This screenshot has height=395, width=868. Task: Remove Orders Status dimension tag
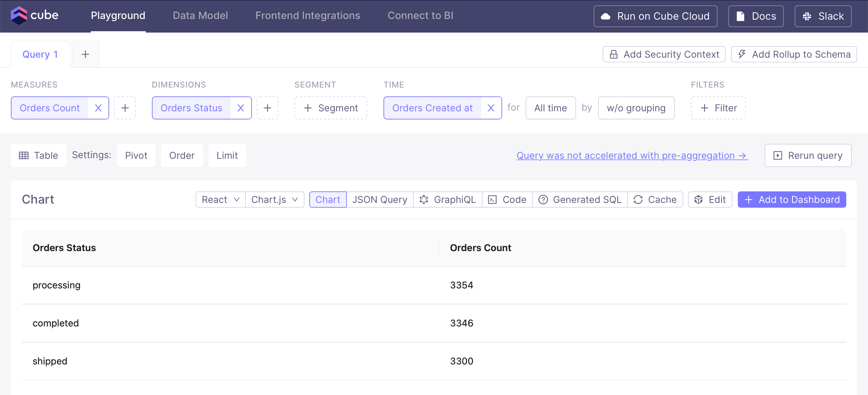[241, 108]
